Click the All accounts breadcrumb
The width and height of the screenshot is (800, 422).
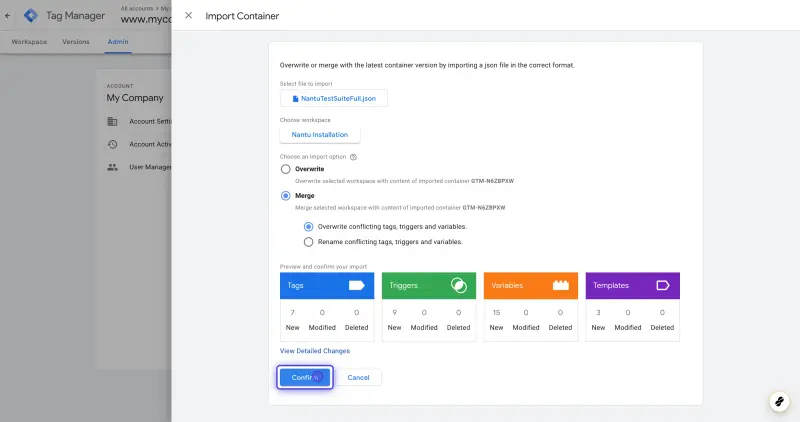[137, 9]
